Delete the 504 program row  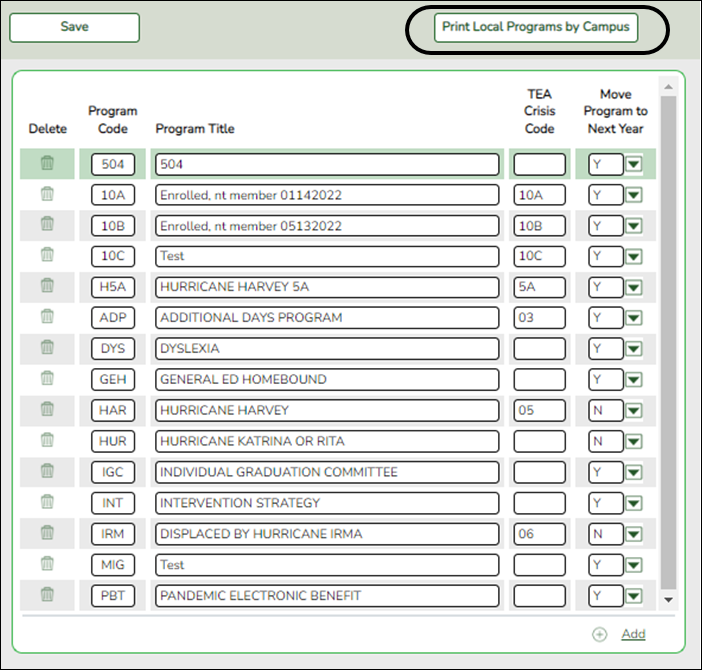click(x=47, y=164)
